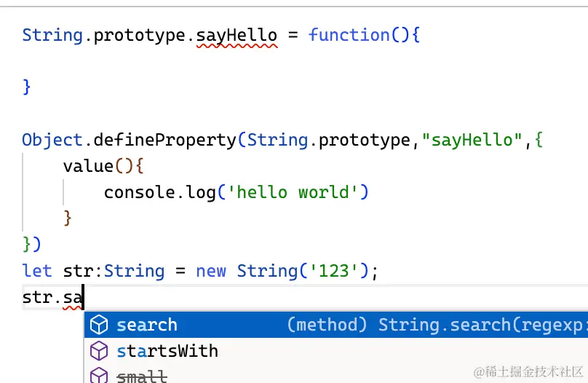This screenshot has height=383, width=588.
Task: Pick the deprecated small suggestion
Action: 142,376
